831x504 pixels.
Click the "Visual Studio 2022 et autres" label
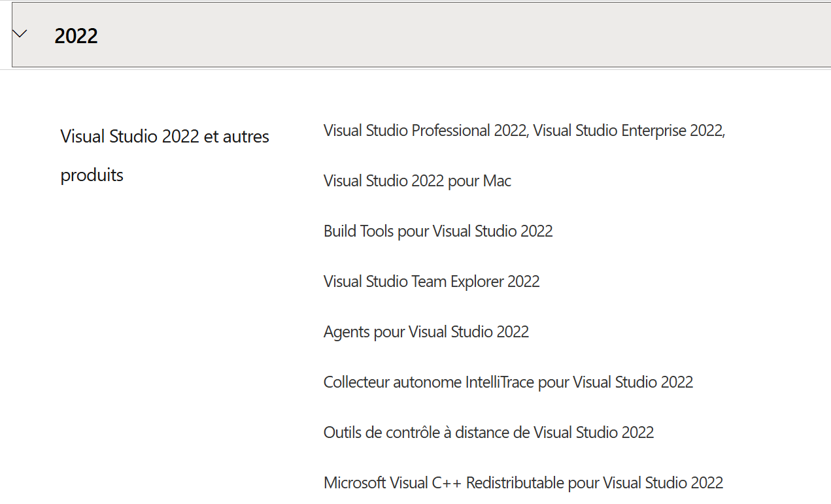click(x=165, y=137)
